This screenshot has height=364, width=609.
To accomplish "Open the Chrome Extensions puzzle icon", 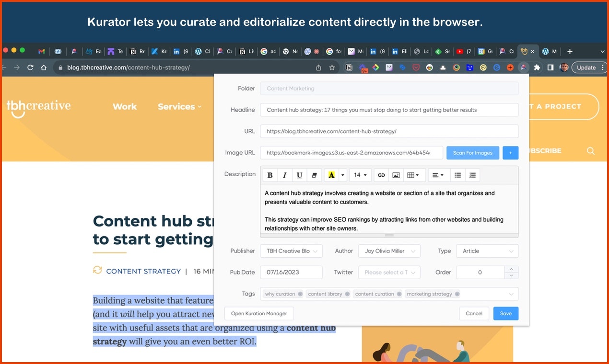I will coord(537,68).
